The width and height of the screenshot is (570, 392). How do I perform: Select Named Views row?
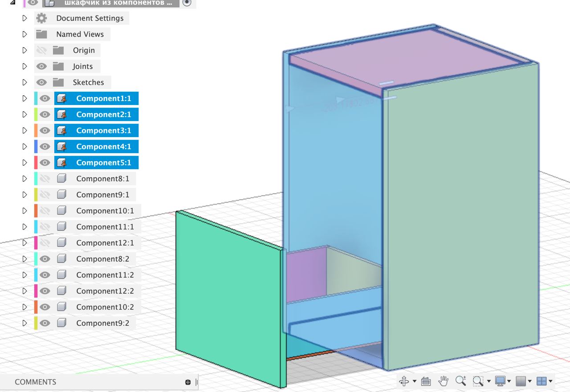click(x=72, y=34)
